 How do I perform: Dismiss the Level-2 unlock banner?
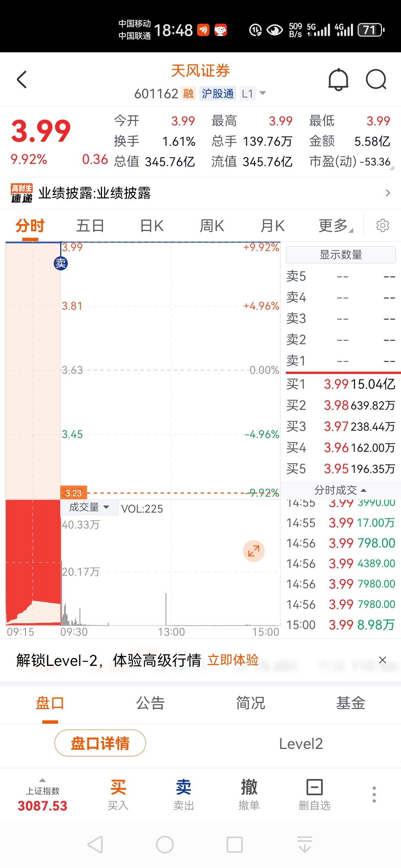point(382,660)
